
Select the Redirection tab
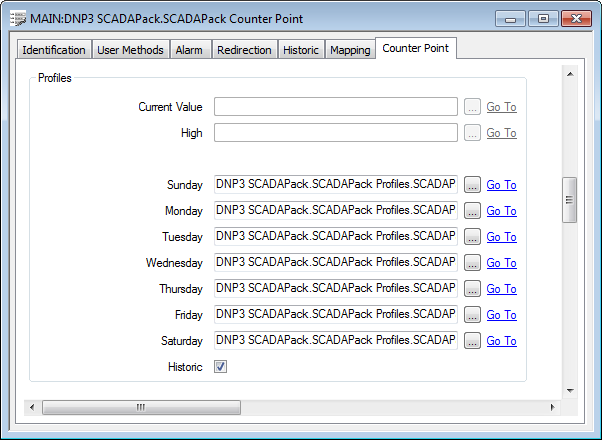click(x=244, y=50)
